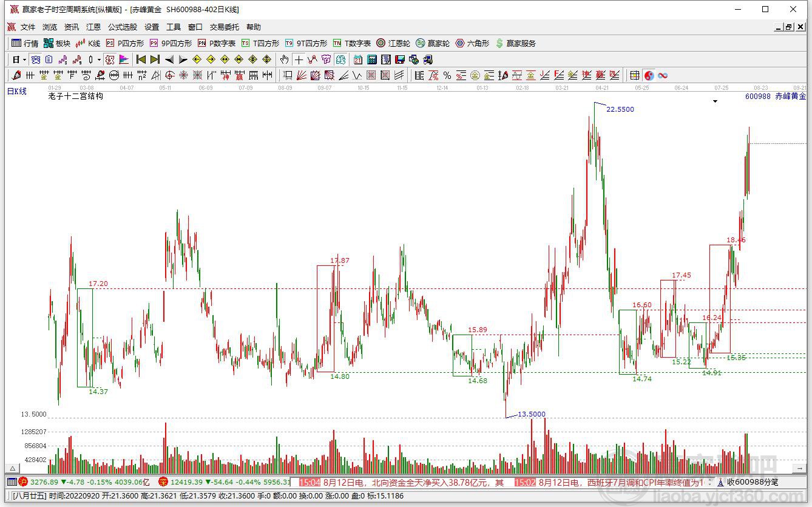Click the round 金 gold circle icon
The width and height of the screenshot is (812, 507).
[x=475, y=75]
